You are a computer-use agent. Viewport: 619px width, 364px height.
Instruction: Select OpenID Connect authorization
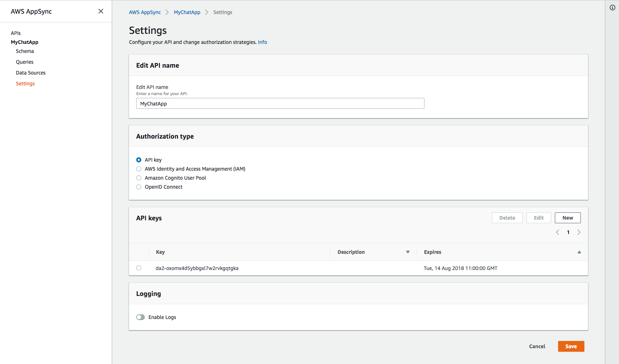pyautogui.click(x=139, y=187)
